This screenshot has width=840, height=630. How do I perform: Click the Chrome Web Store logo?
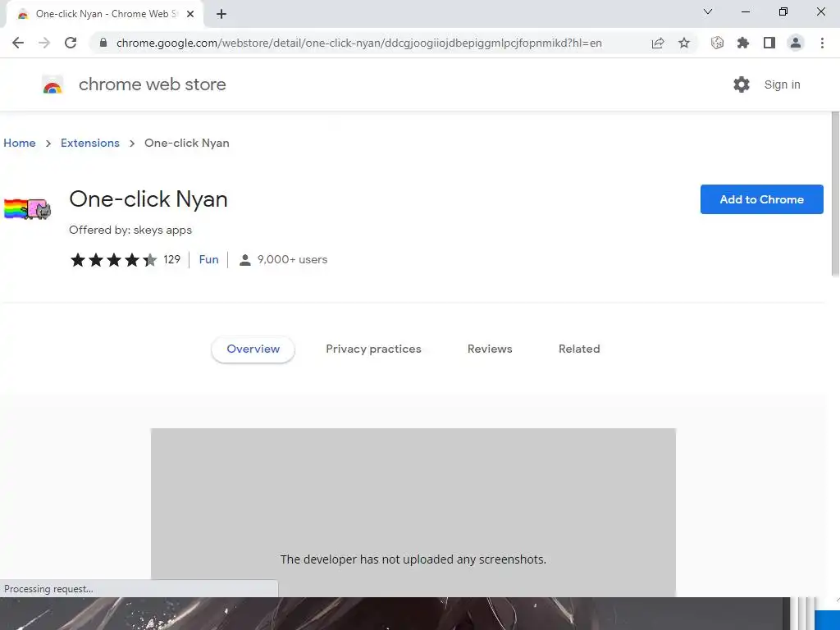[x=52, y=84]
